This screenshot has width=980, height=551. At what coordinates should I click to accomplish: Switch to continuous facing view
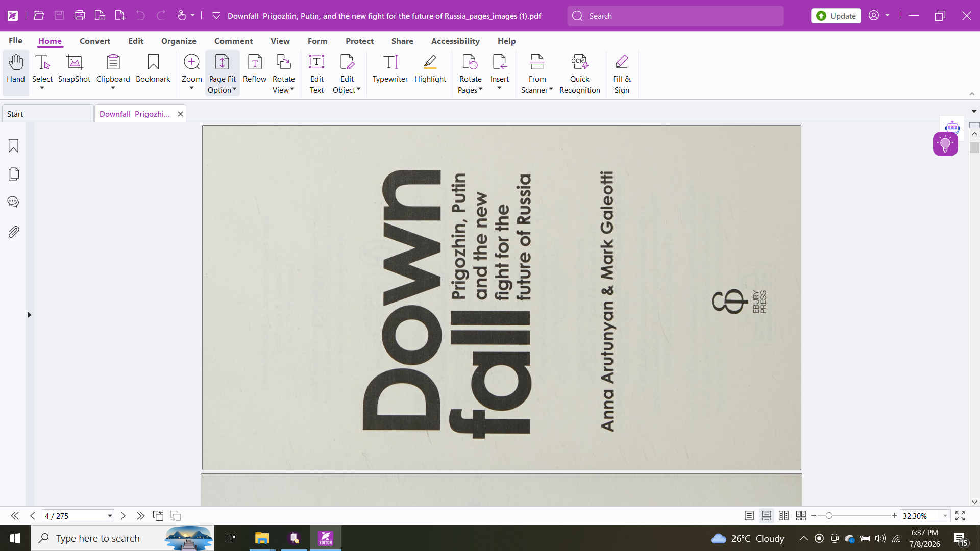(x=801, y=516)
